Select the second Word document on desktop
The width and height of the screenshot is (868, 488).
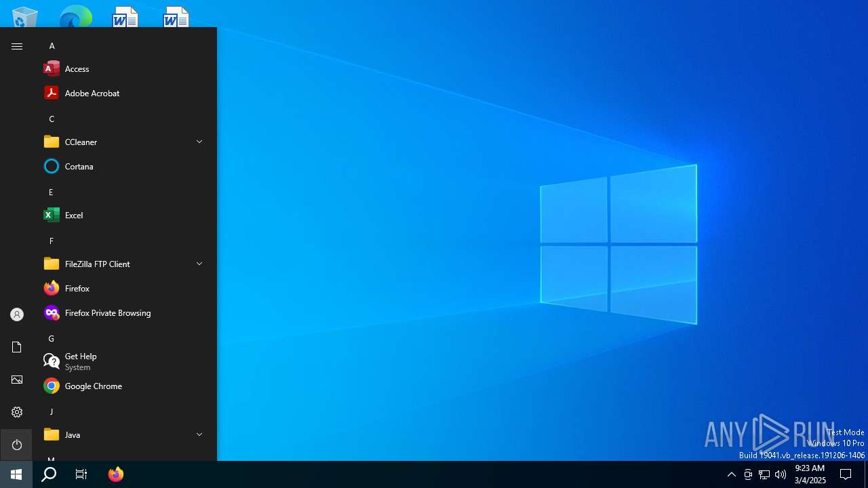coord(176,16)
